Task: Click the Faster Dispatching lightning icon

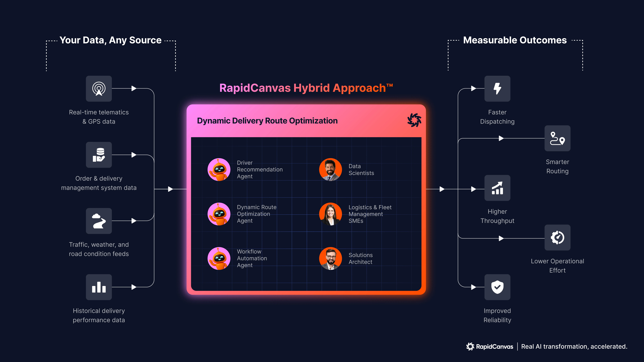Action: tap(497, 89)
